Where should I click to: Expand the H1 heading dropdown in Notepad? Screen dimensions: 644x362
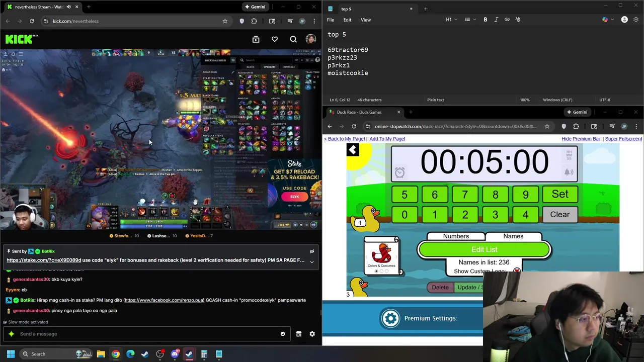tap(451, 20)
